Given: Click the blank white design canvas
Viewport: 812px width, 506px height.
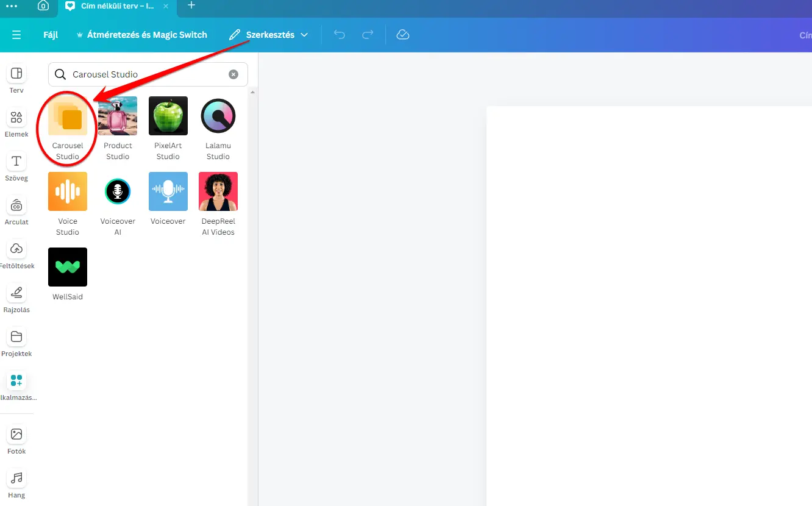Looking at the screenshot, I should pos(649,306).
